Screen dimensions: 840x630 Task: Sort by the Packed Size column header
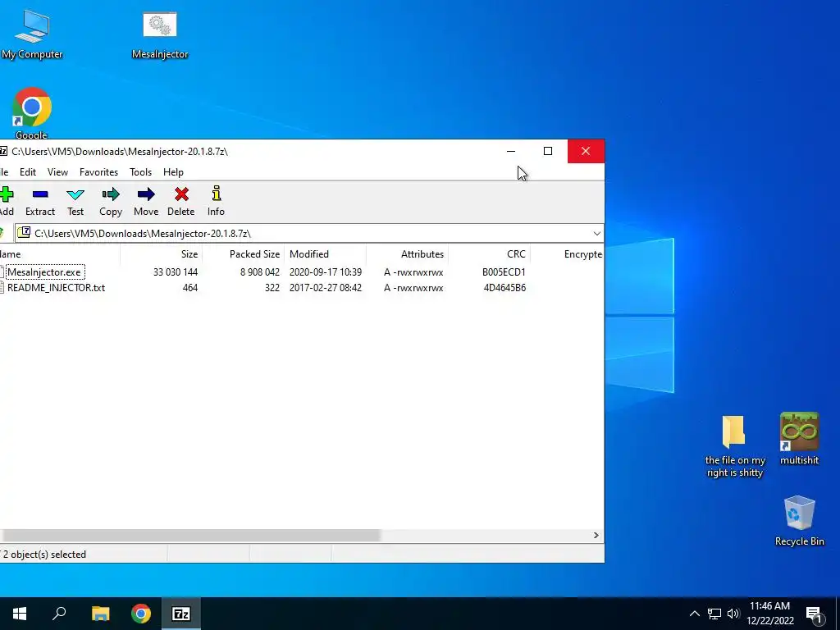[243, 254]
